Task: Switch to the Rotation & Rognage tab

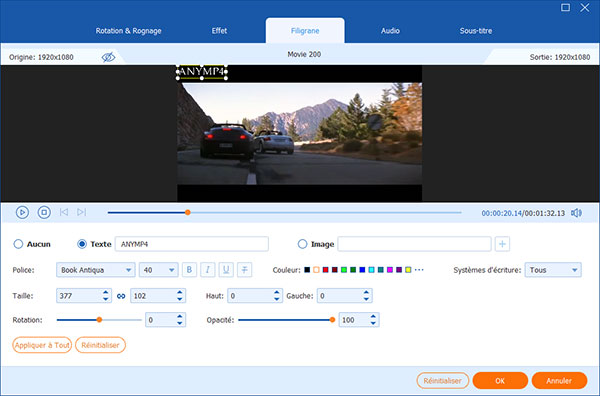Action: [128, 31]
